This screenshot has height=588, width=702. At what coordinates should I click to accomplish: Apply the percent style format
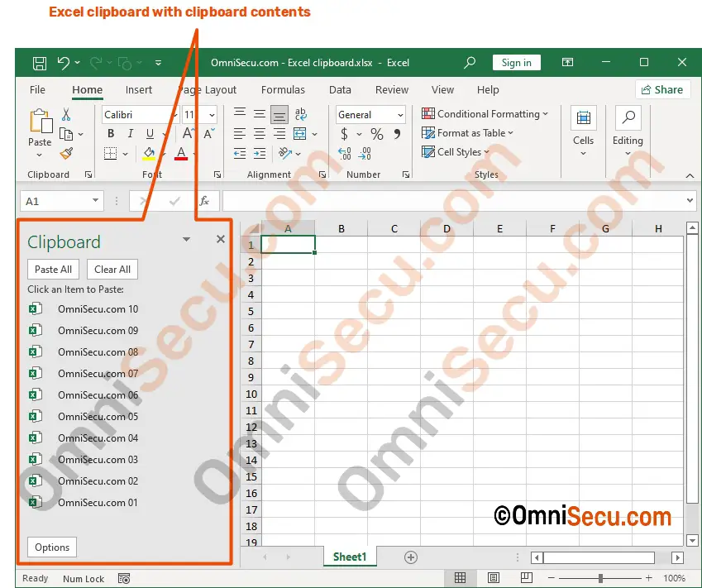pyautogui.click(x=376, y=134)
